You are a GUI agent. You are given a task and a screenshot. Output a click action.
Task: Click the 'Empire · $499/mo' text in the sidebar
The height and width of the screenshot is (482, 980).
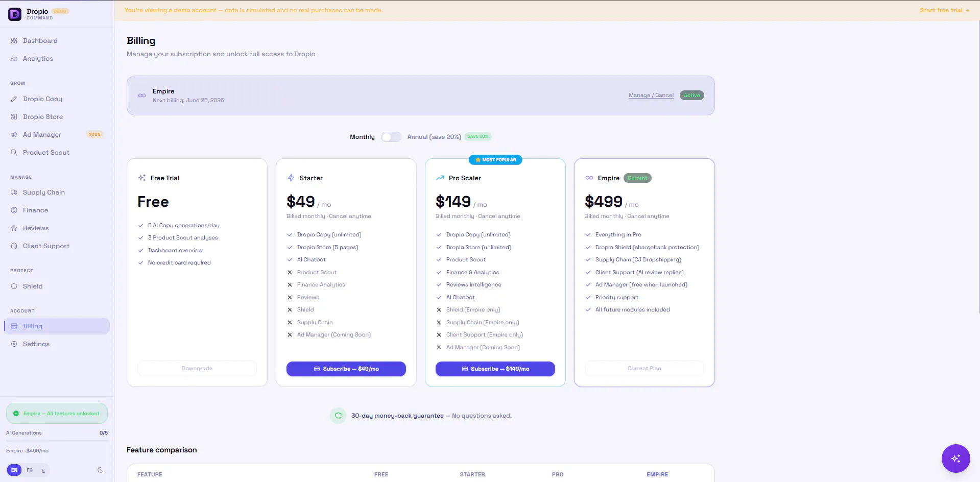pyautogui.click(x=28, y=451)
